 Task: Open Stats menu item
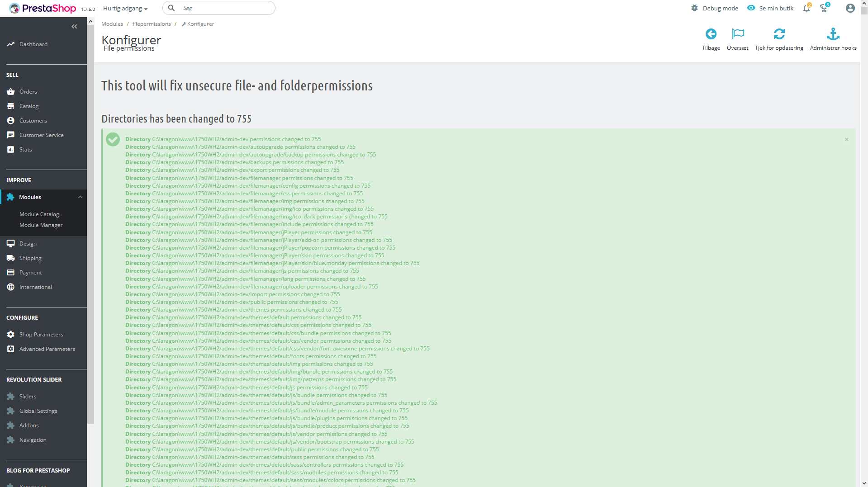(26, 150)
